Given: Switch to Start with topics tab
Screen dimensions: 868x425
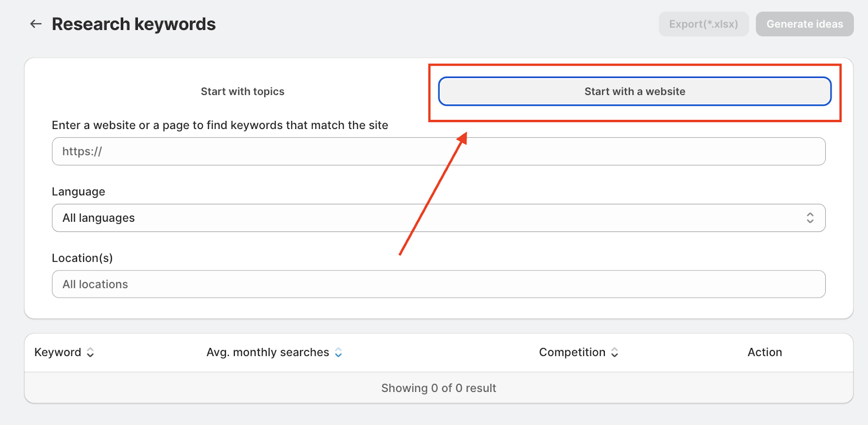Looking at the screenshot, I should [242, 92].
